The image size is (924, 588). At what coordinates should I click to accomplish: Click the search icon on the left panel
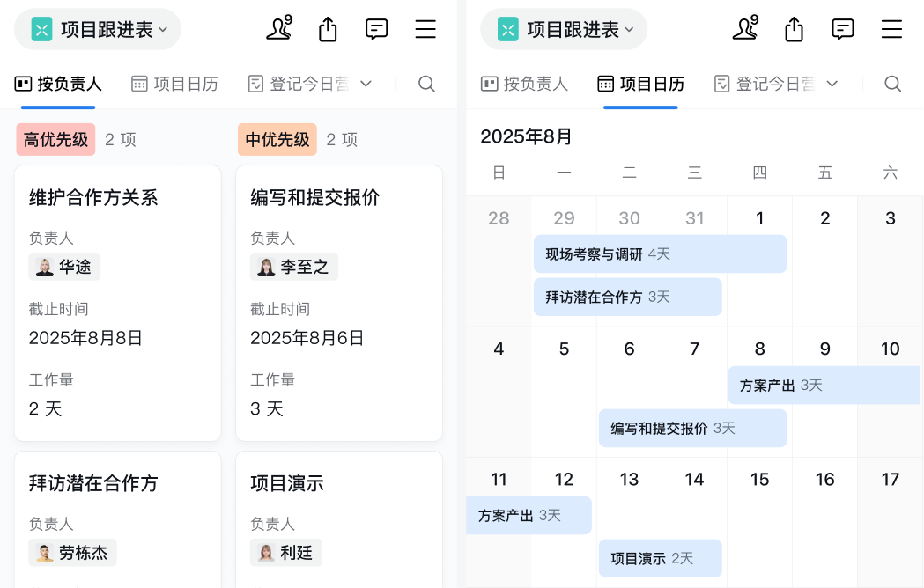[426, 84]
